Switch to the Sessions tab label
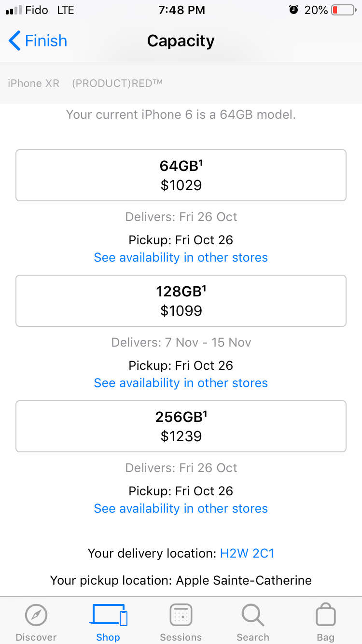The width and height of the screenshot is (362, 644). pos(181,637)
